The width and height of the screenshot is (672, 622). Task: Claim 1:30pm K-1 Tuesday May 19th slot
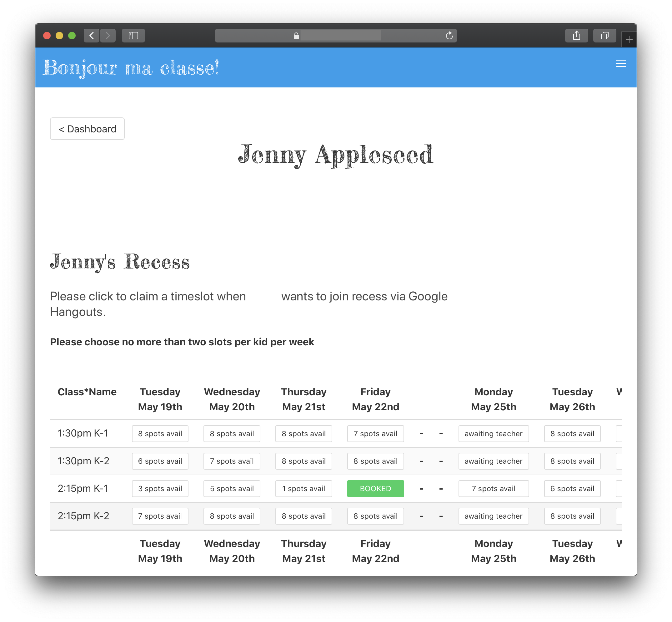pyautogui.click(x=160, y=433)
